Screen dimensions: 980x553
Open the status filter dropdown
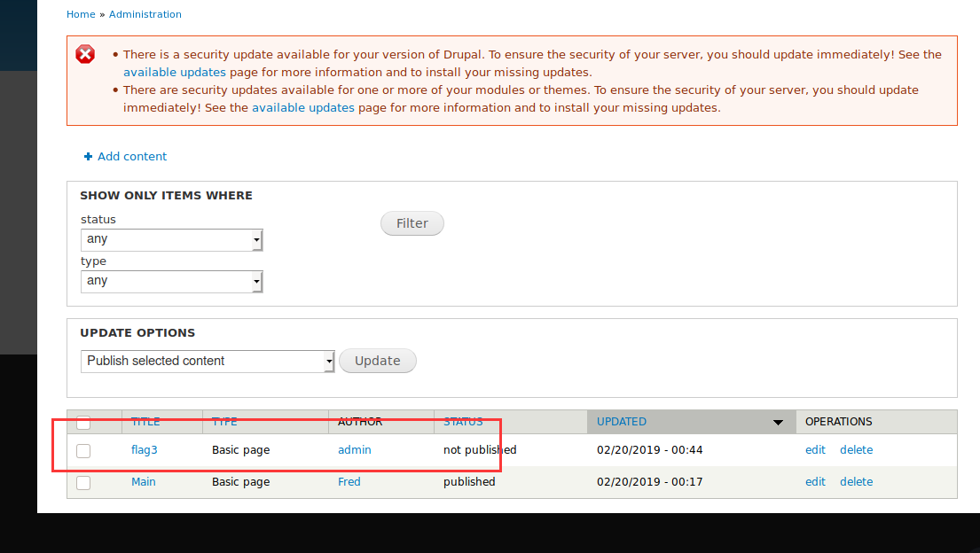(x=172, y=240)
